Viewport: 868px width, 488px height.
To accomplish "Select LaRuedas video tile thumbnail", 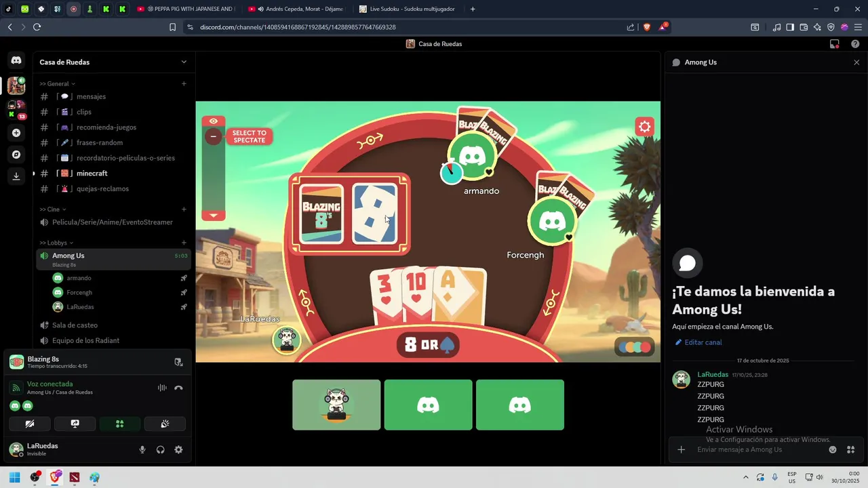I will [336, 405].
